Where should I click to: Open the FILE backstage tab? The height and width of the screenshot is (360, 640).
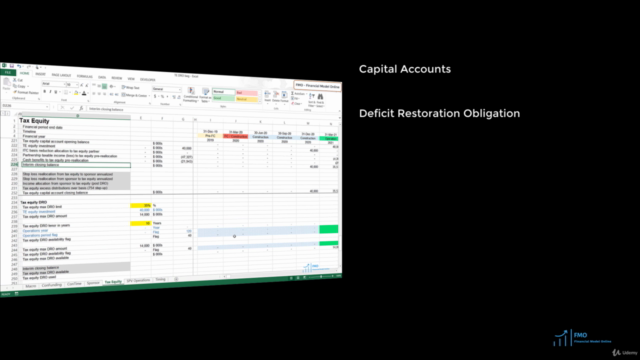(8, 72)
